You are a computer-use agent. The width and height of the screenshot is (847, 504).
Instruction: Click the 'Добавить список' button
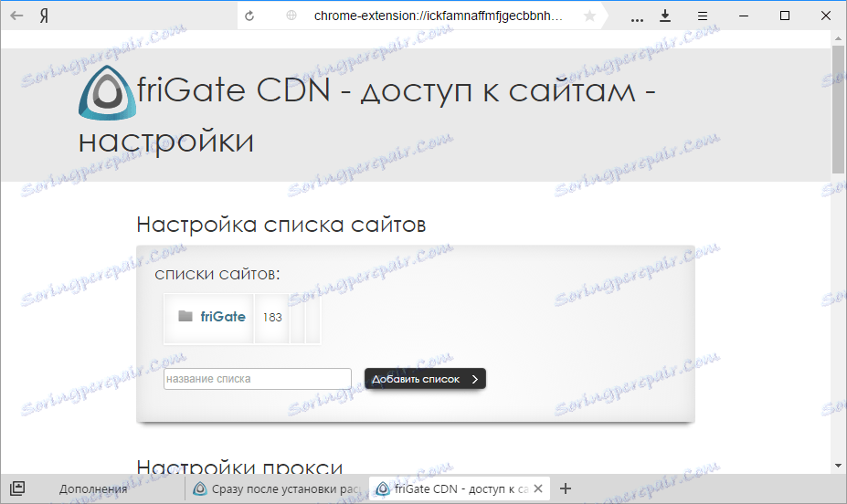[x=425, y=379]
